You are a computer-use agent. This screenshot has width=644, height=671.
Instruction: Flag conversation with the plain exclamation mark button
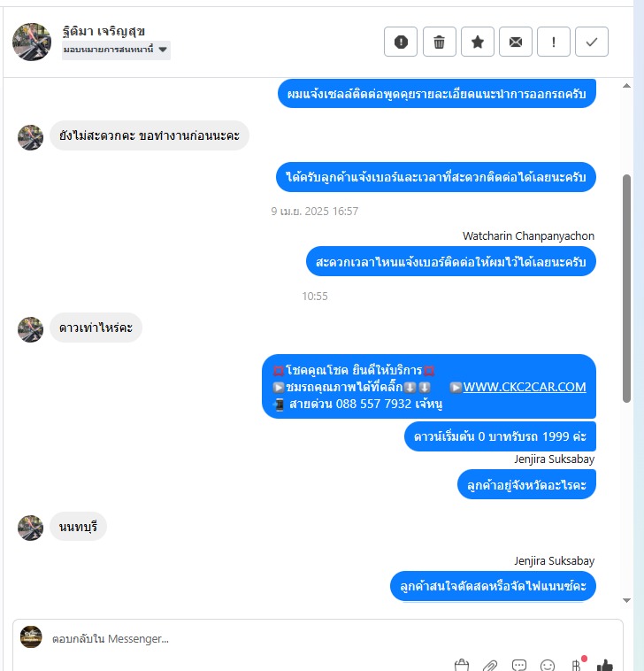[554, 42]
